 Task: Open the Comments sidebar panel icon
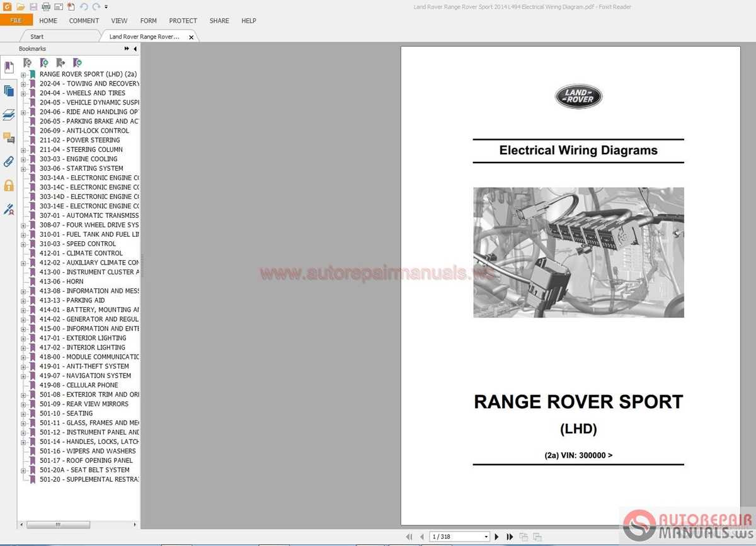tap(8, 138)
